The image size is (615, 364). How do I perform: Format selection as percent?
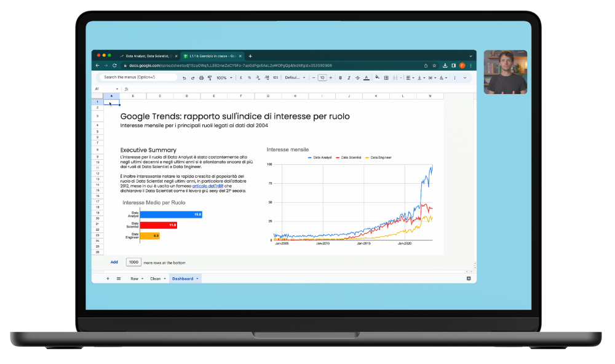(248, 77)
